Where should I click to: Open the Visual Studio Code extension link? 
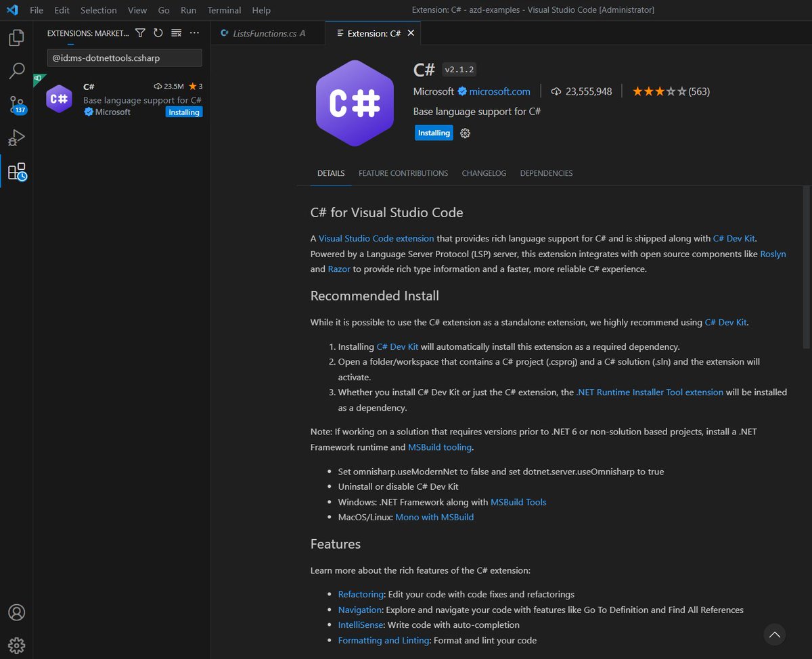click(x=376, y=238)
